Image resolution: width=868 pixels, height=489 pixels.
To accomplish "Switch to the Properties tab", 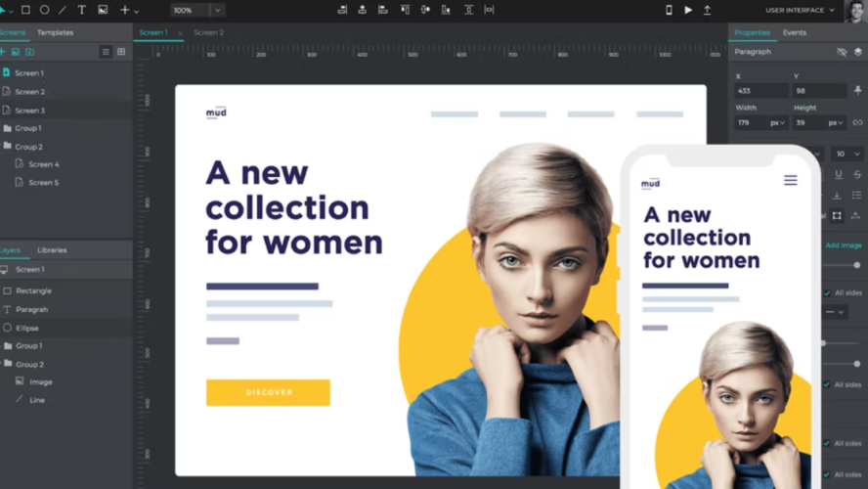I will 752,32.
